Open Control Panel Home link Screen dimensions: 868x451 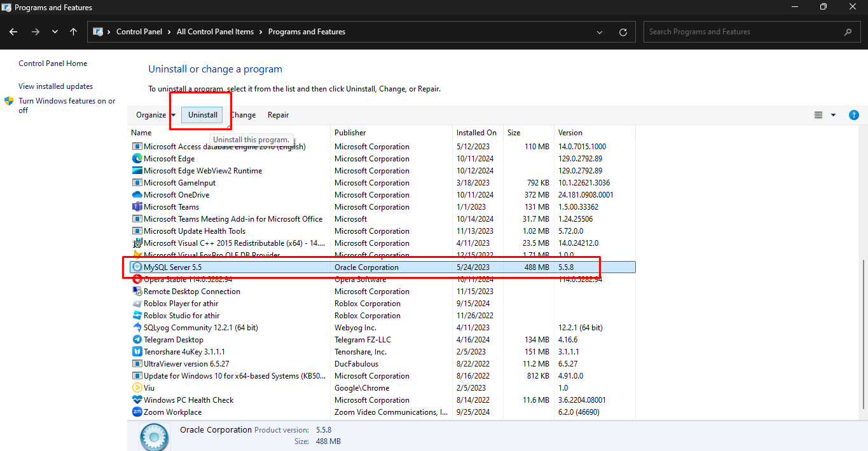pyautogui.click(x=53, y=64)
